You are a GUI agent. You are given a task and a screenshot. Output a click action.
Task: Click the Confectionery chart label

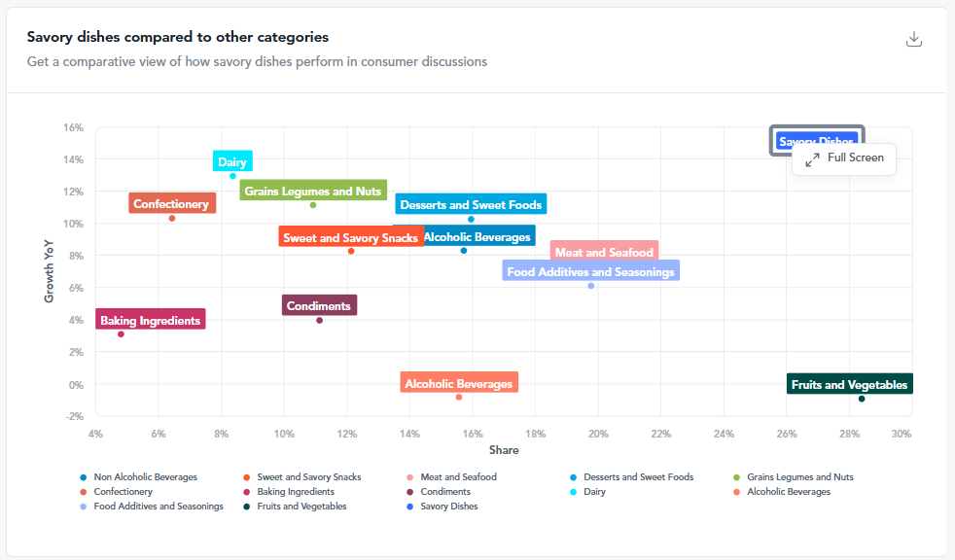[172, 203]
